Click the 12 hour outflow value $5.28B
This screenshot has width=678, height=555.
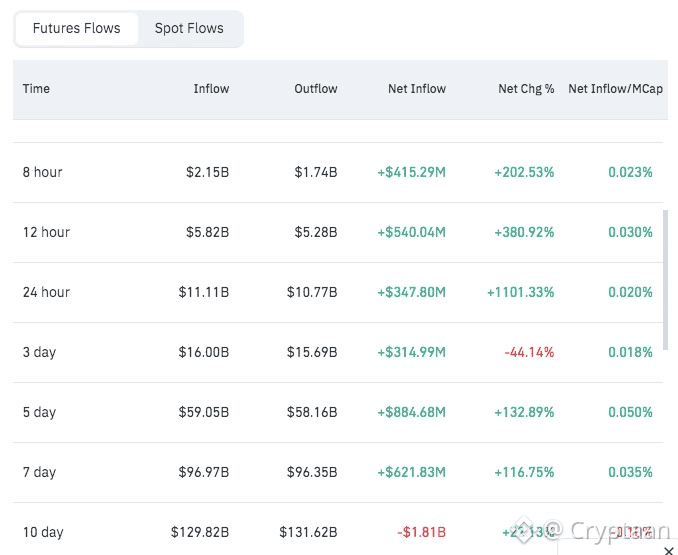click(316, 232)
